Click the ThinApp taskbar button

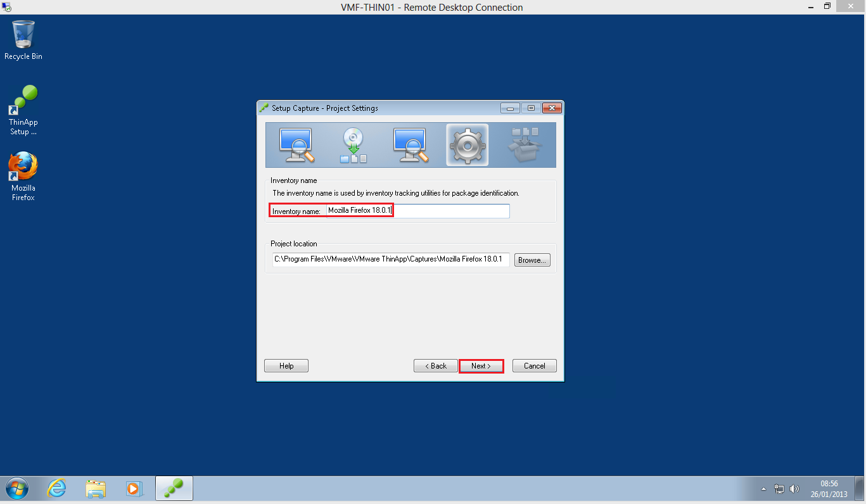point(174,488)
